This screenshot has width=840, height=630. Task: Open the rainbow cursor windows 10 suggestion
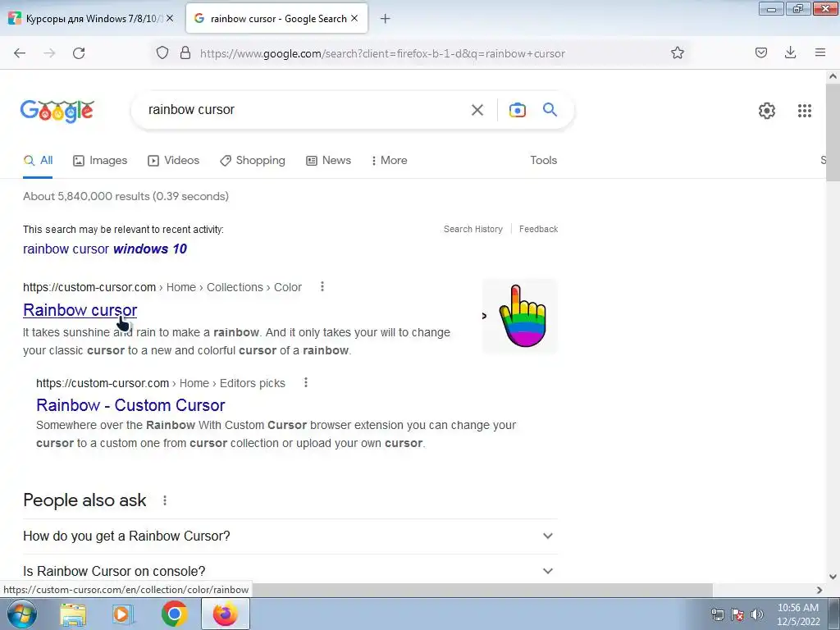[x=105, y=249]
